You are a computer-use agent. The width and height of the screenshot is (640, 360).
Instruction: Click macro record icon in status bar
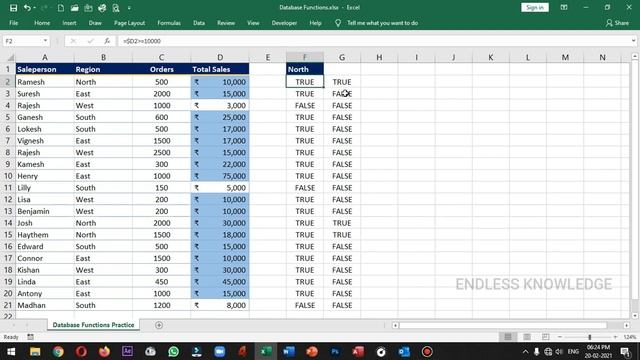pyautogui.click(x=31, y=337)
